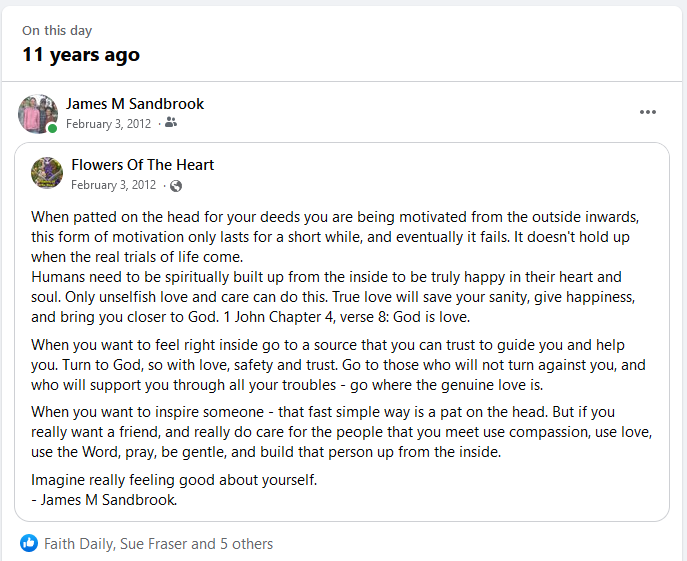Click the "On this day" label

59,31
